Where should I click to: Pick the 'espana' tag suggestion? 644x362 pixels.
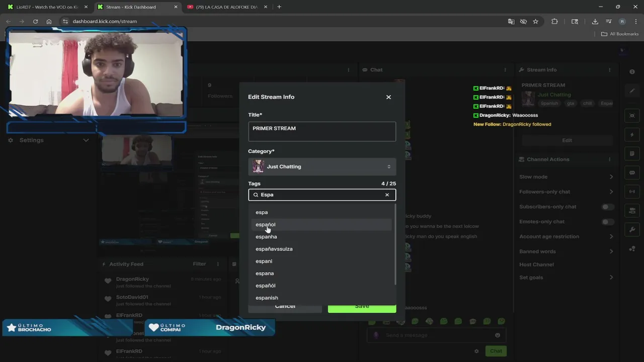click(265, 274)
